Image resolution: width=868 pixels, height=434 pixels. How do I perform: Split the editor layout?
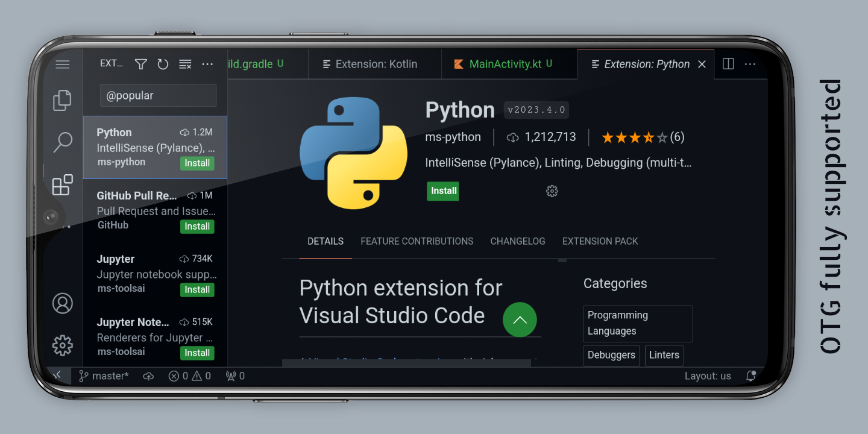coord(728,64)
